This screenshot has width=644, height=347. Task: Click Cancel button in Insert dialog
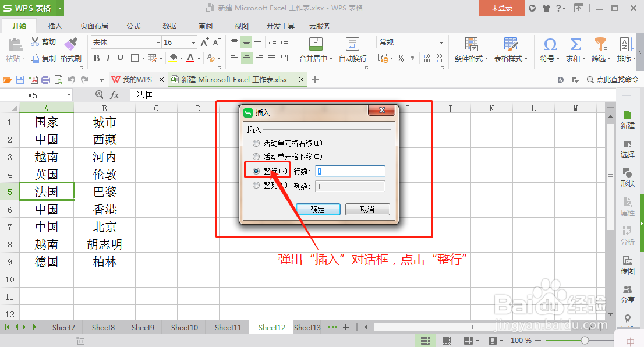pyautogui.click(x=367, y=209)
